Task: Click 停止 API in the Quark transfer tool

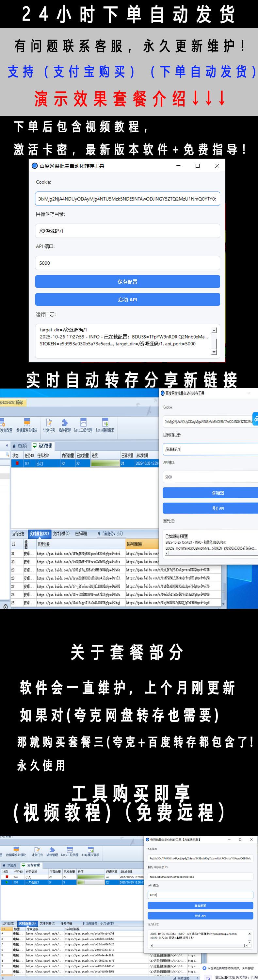Action: [200, 915]
